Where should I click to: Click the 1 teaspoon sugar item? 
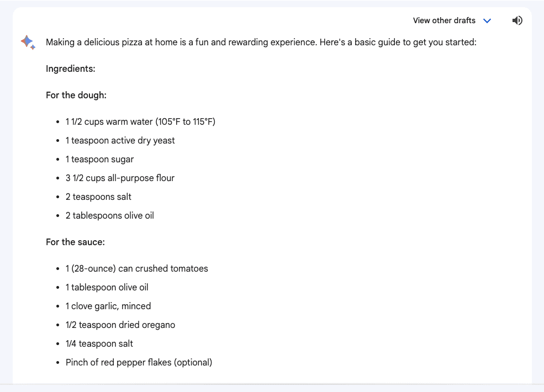(99, 159)
